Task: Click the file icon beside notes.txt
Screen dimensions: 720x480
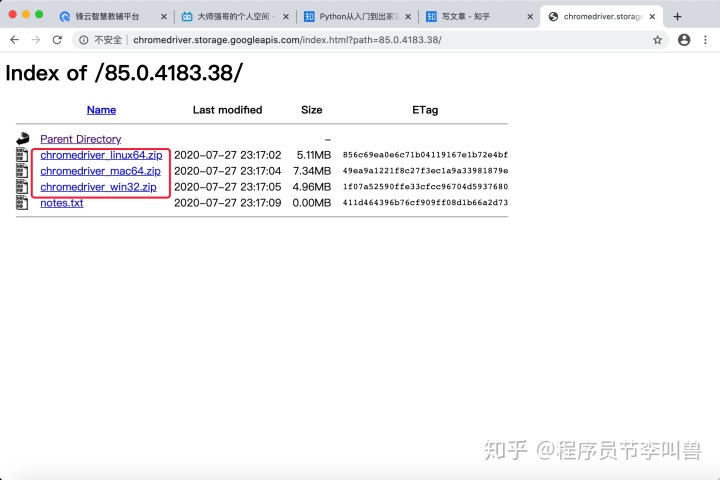Action: click(x=22, y=202)
